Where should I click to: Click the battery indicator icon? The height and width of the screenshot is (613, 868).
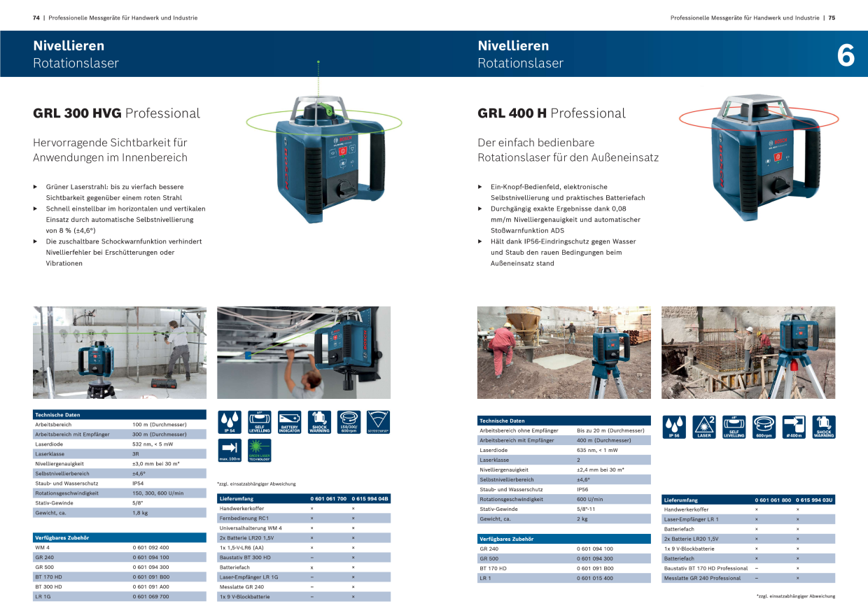pyautogui.click(x=289, y=422)
